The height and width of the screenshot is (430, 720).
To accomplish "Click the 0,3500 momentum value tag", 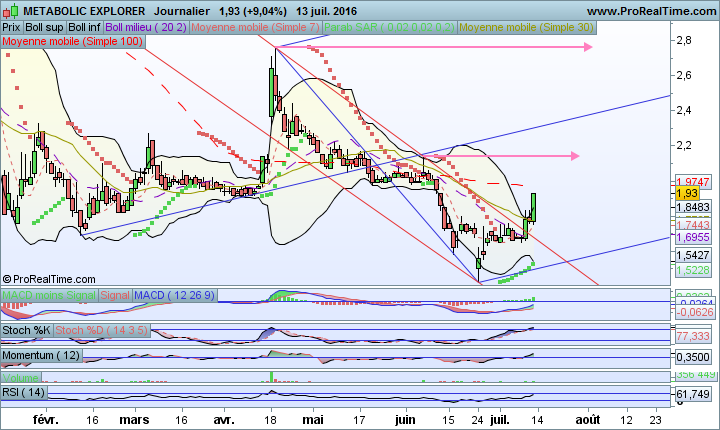I will [x=693, y=357].
